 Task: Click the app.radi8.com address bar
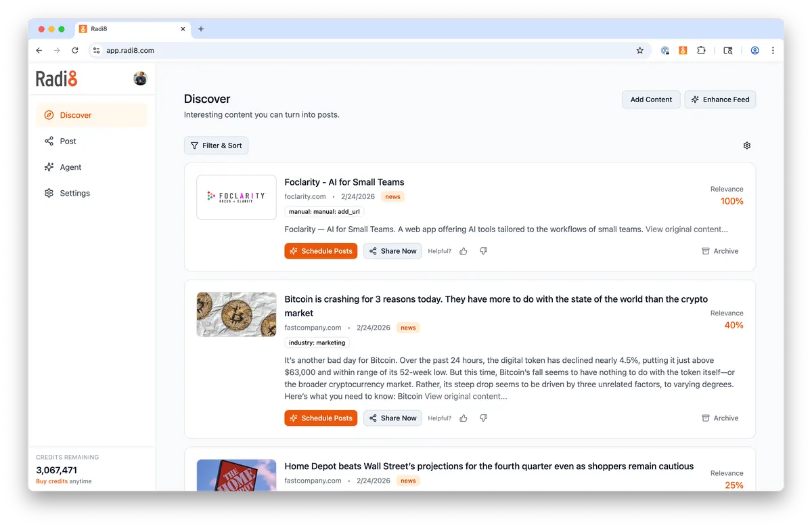[370, 51]
